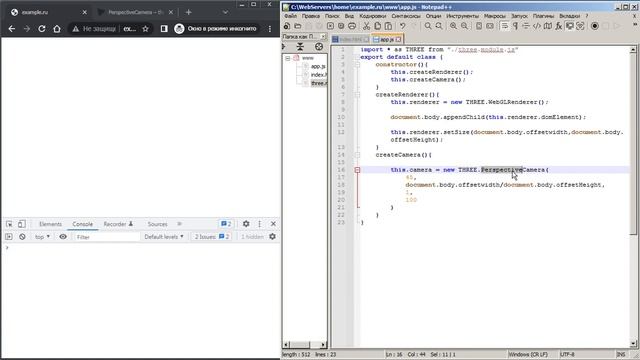
Task: Click the Replace icon in toolbar
Action: [439, 26]
